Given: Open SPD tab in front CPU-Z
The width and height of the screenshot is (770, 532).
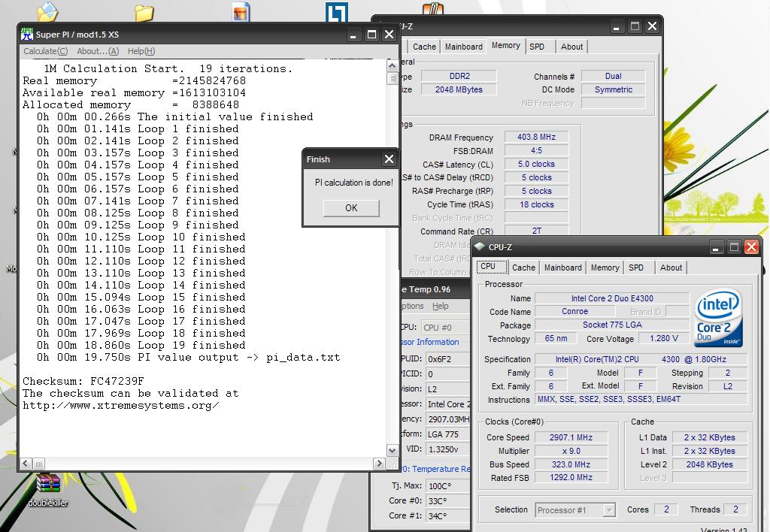Looking at the screenshot, I should click(636, 268).
